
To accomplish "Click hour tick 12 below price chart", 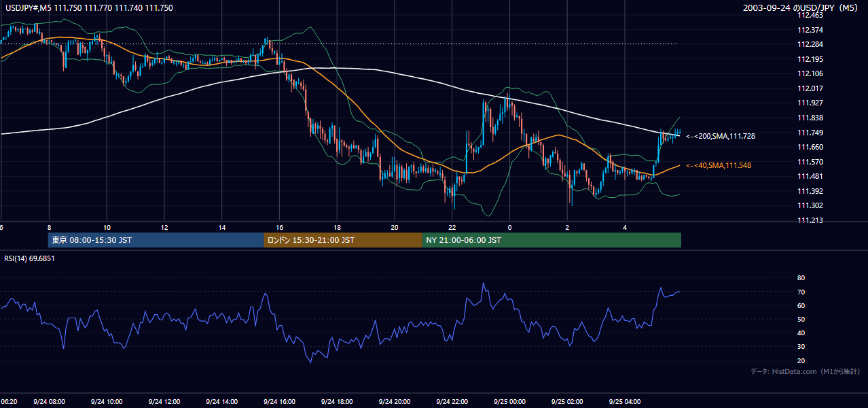I will pyautogui.click(x=164, y=227).
